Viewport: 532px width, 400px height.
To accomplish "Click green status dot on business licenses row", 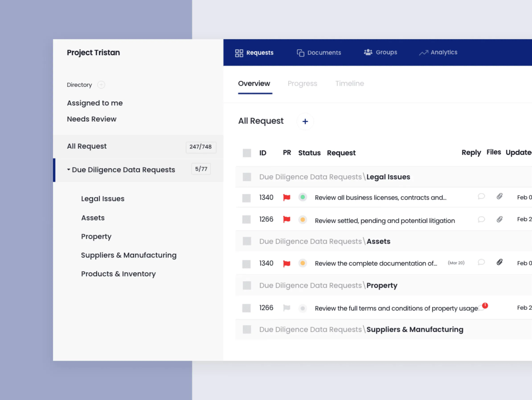I will [x=303, y=198].
